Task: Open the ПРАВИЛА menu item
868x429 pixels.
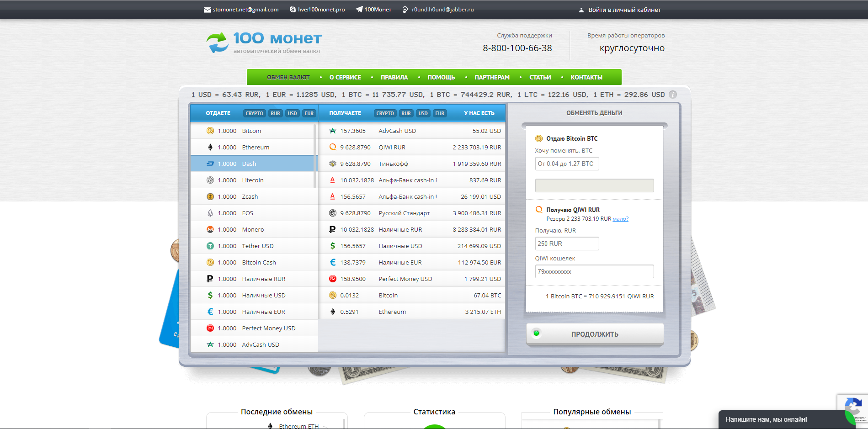Action: coord(394,77)
